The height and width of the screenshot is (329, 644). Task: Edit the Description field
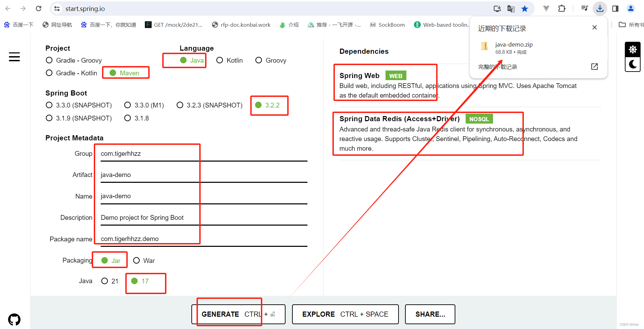[x=204, y=218]
